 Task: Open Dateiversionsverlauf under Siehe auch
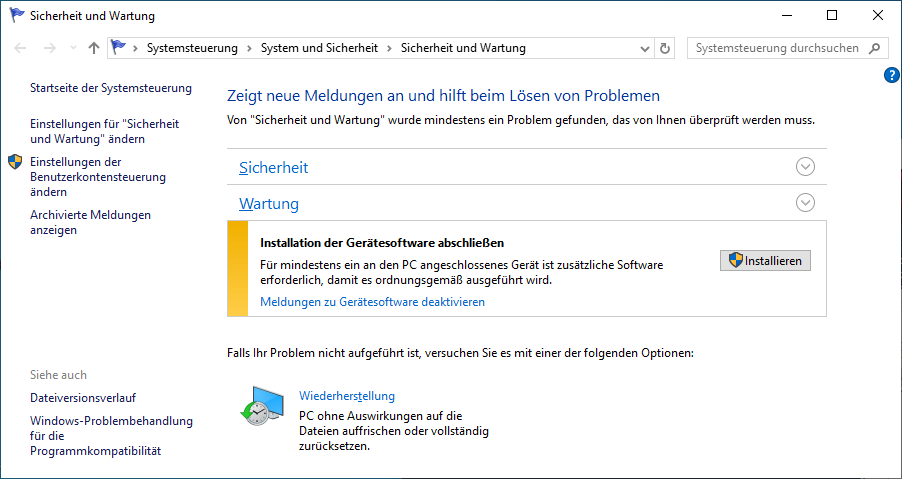tap(83, 398)
